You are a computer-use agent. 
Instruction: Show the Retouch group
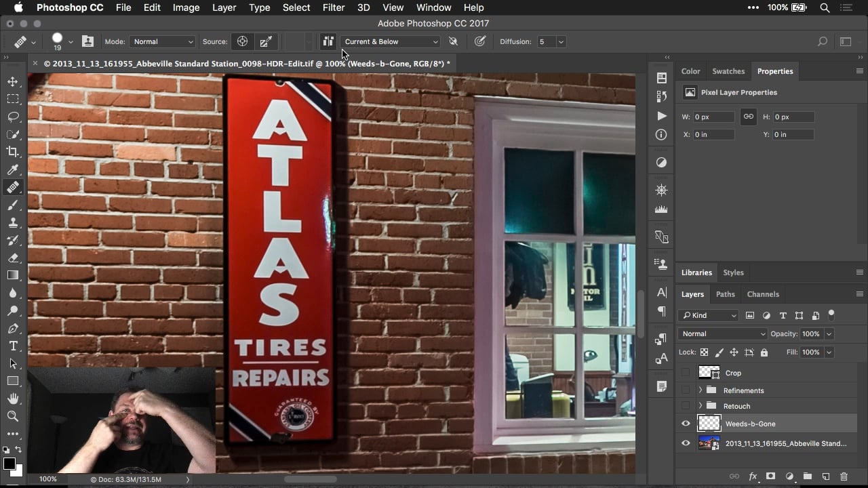coord(686,406)
